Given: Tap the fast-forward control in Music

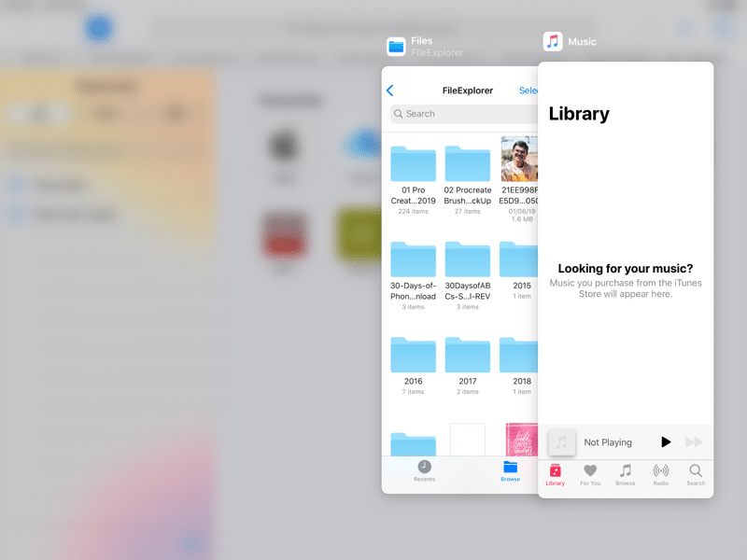Looking at the screenshot, I should (693, 441).
